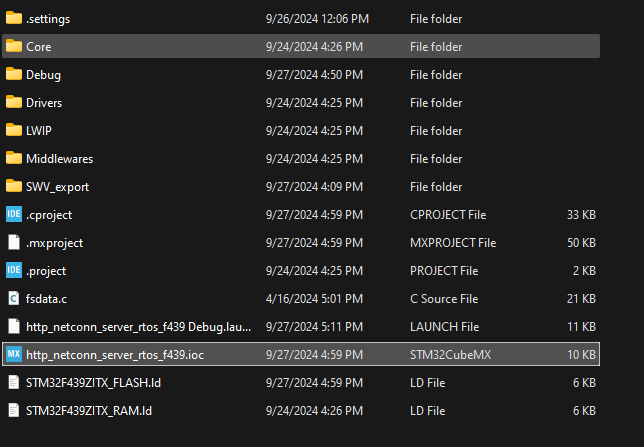Select the .settings folder name
This screenshot has width=644, height=447.
[48, 19]
